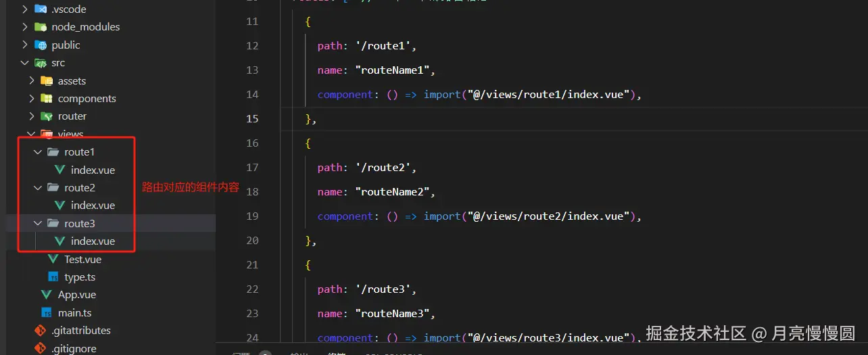Viewport: 868px width, 355px height.
Task: Click the component keyword on line 14
Action: [345, 95]
